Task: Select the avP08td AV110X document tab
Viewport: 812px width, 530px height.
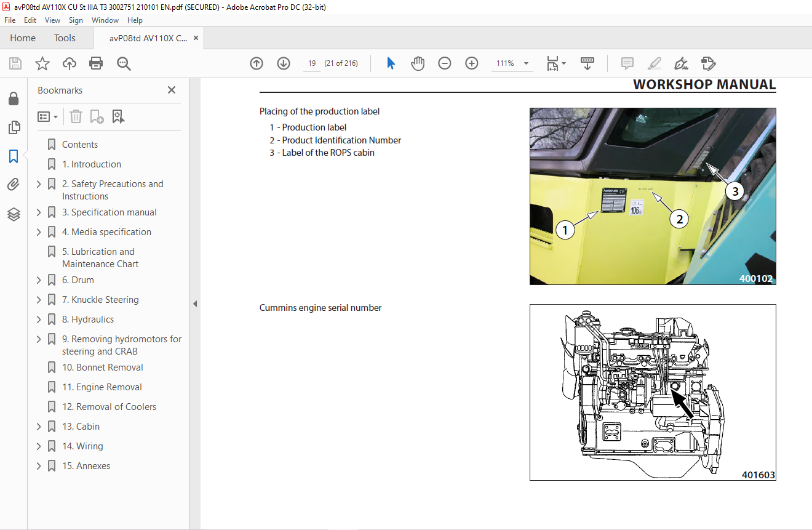Action: pos(148,38)
